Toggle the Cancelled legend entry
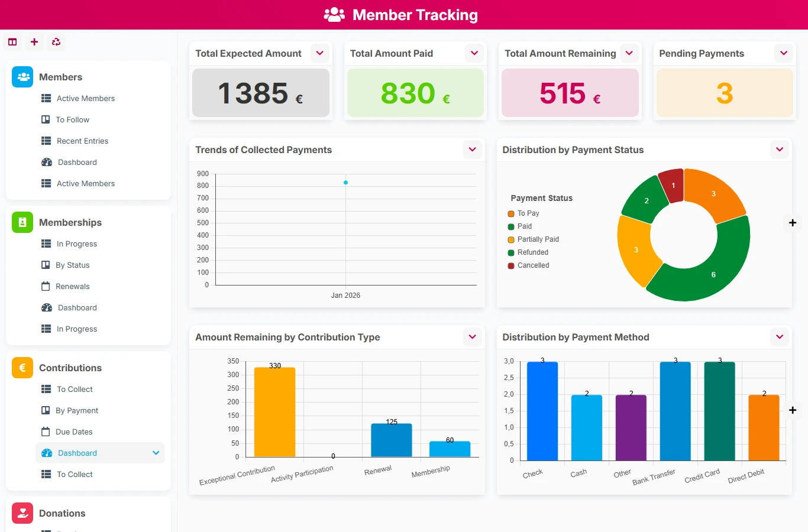Image resolution: width=808 pixels, height=532 pixels. pyautogui.click(x=529, y=265)
